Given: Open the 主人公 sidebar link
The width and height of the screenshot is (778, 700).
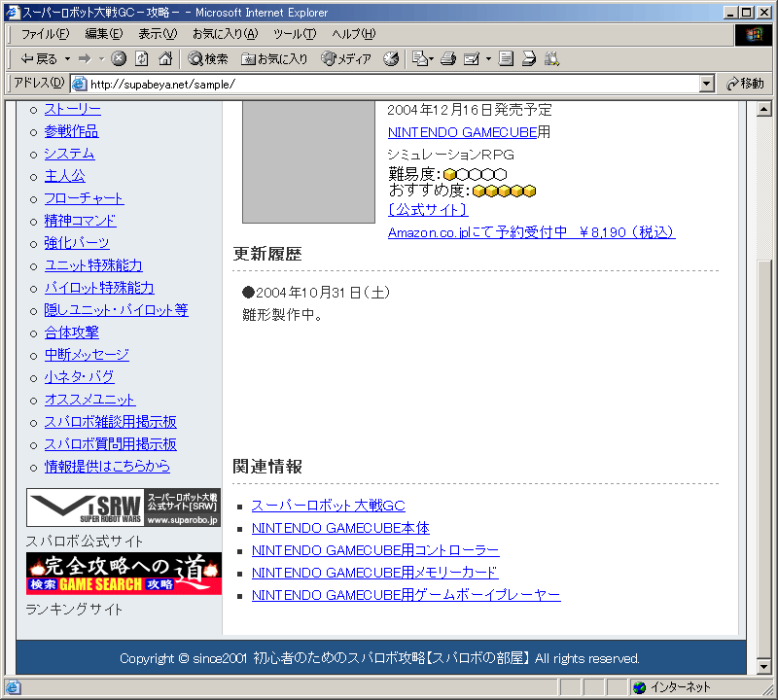Looking at the screenshot, I should click(64, 176).
